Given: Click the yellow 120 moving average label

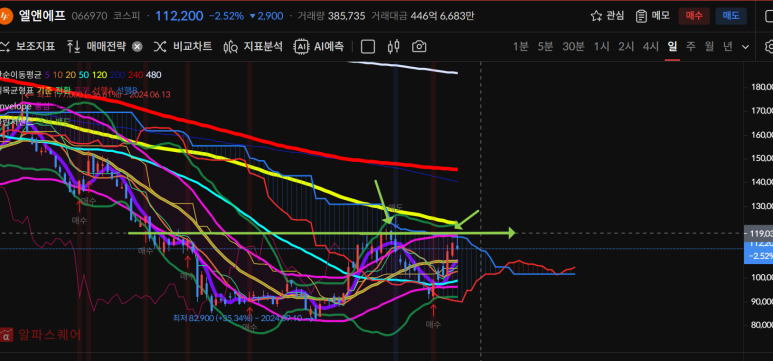Looking at the screenshot, I should (100, 75).
